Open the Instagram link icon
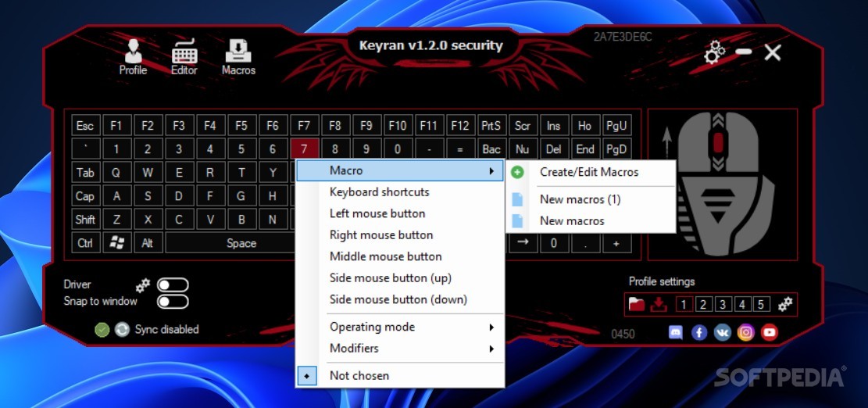The image size is (868, 408). click(746, 332)
